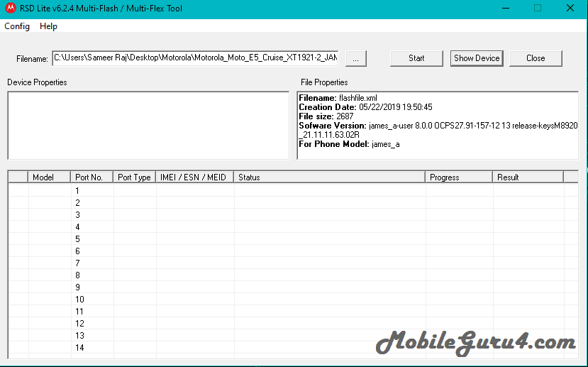Viewport: 588px width, 367px height.
Task: Minimize the RSD Lite window
Action: point(506,8)
